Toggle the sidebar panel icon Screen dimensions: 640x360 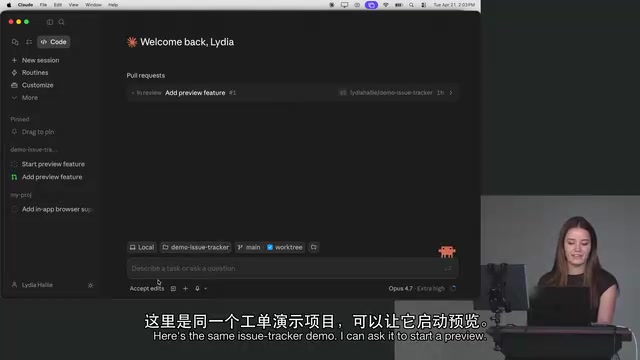pyautogui.click(x=50, y=22)
